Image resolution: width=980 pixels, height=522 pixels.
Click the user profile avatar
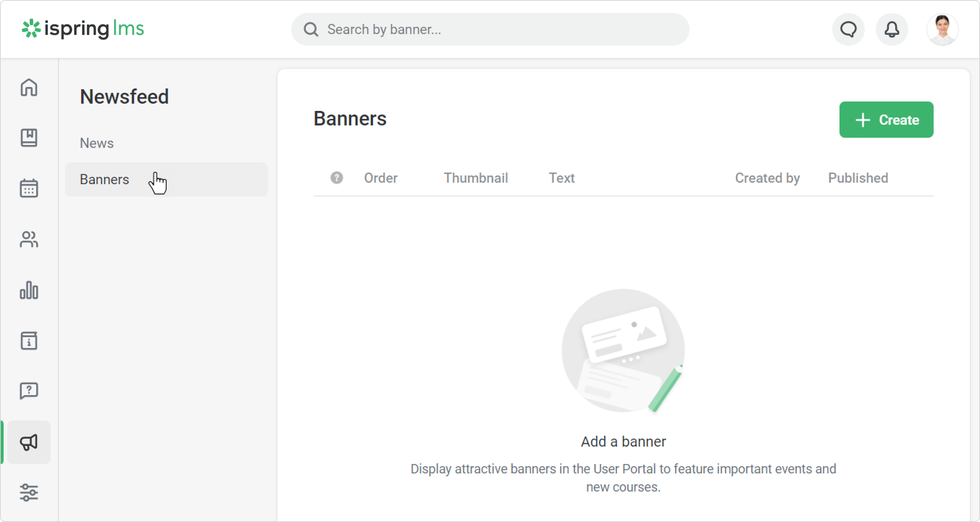pos(942,29)
